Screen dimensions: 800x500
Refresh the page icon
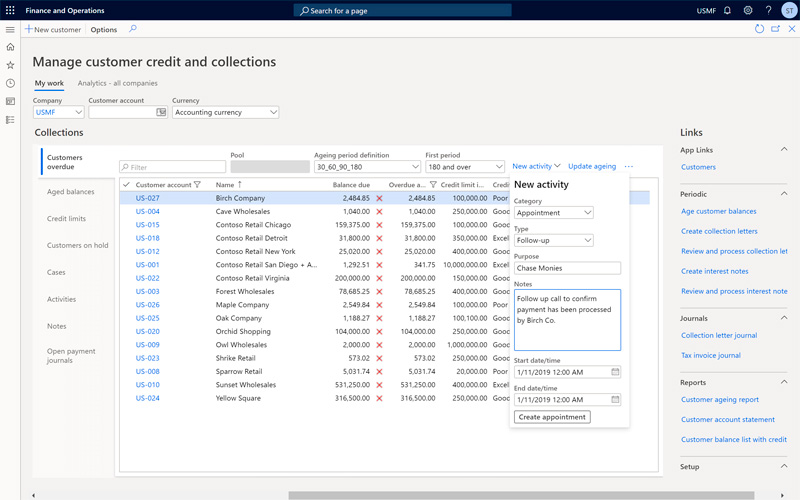(759, 29)
